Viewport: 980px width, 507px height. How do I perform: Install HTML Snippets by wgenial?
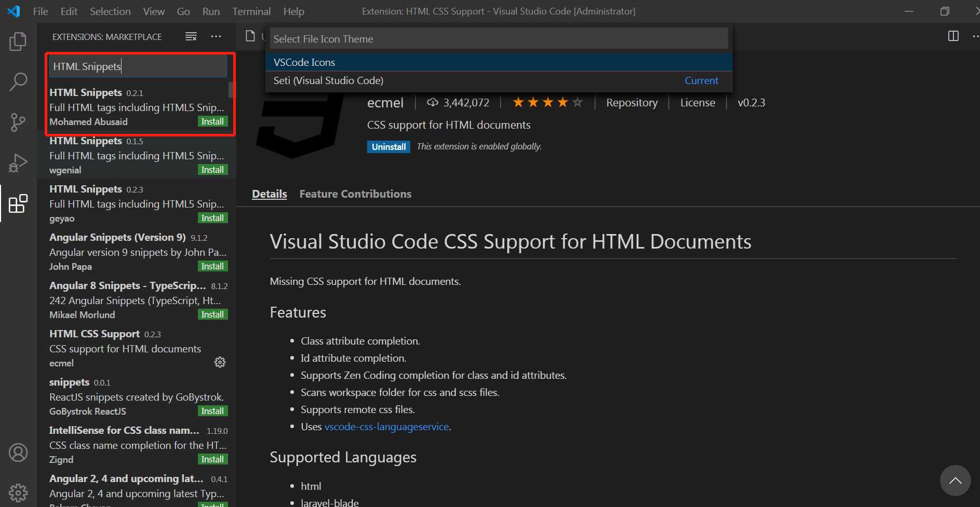212,170
